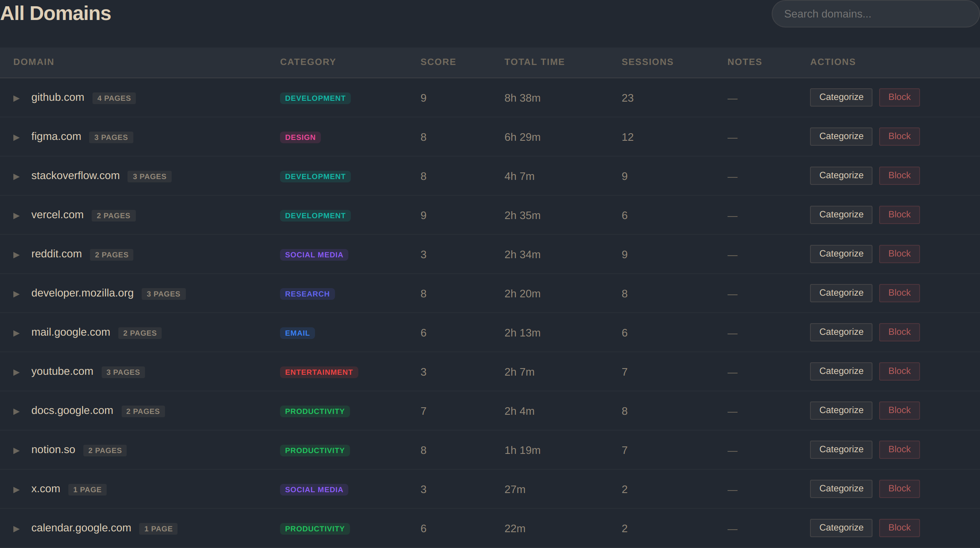Viewport: 980px width, 548px height.
Task: Expand the docs.google.com row
Action: pyautogui.click(x=16, y=411)
